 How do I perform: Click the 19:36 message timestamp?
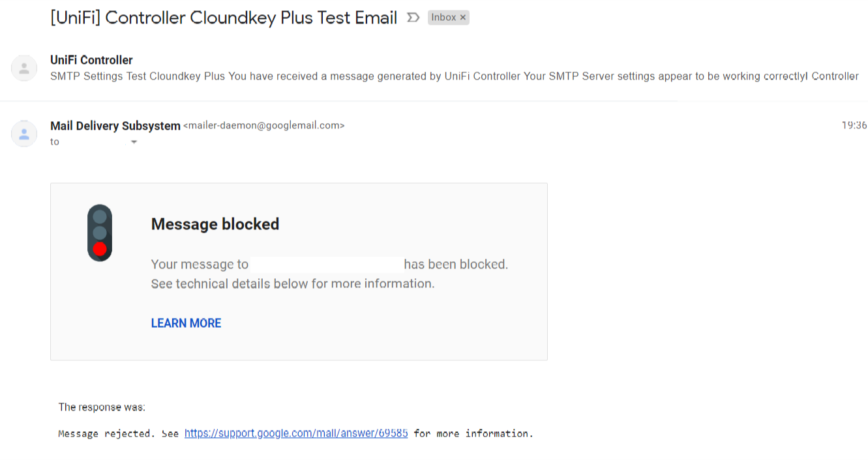click(854, 126)
